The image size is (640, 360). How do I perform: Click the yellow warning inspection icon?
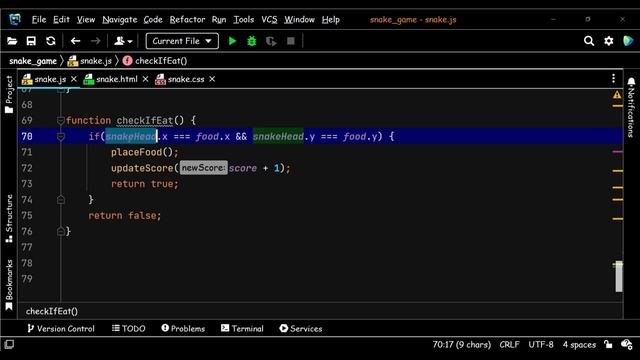tap(617, 95)
